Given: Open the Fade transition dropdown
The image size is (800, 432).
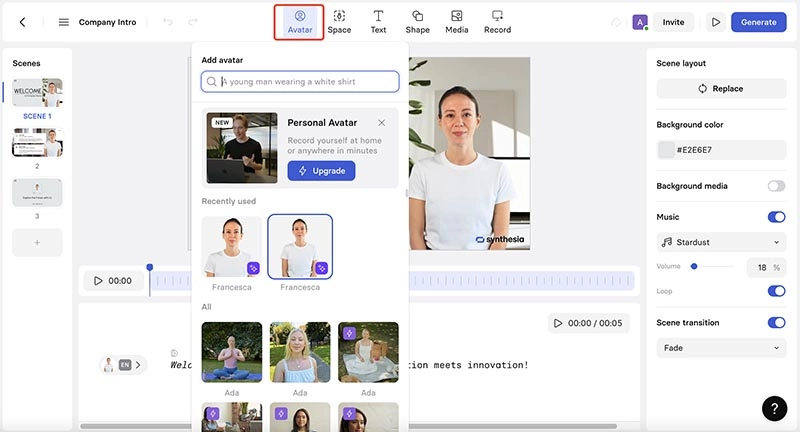Looking at the screenshot, I should (721, 348).
